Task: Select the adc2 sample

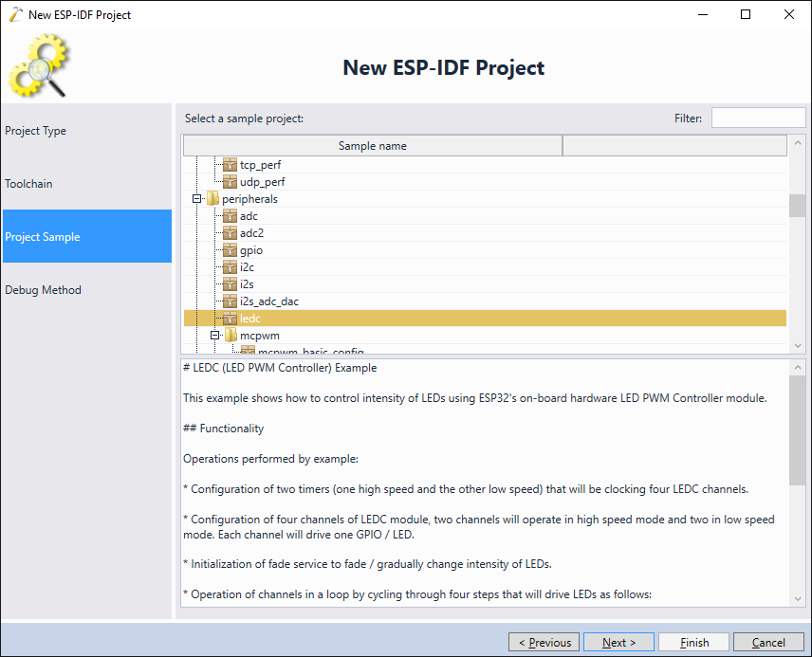Action: click(251, 233)
